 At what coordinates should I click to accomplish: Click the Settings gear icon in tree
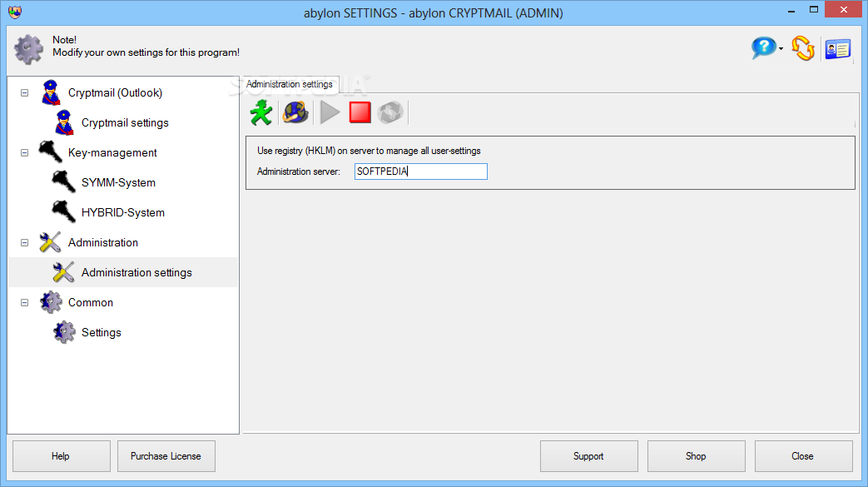pos(64,332)
